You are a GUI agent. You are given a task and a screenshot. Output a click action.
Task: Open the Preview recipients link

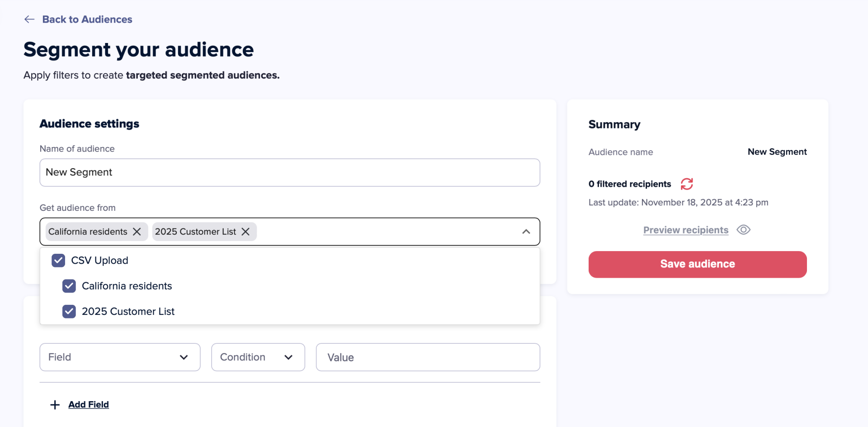tap(686, 230)
